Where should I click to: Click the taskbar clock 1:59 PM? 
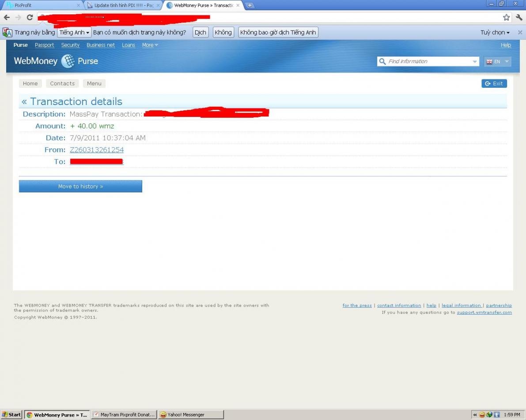click(x=512, y=415)
